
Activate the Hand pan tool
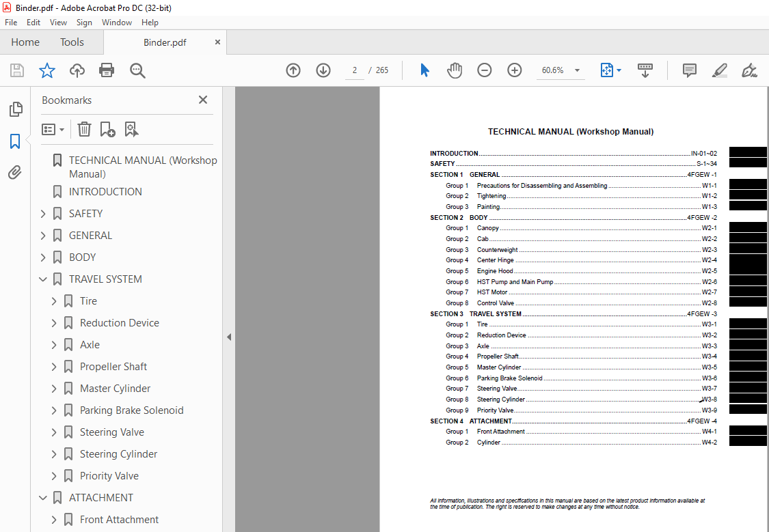455,70
